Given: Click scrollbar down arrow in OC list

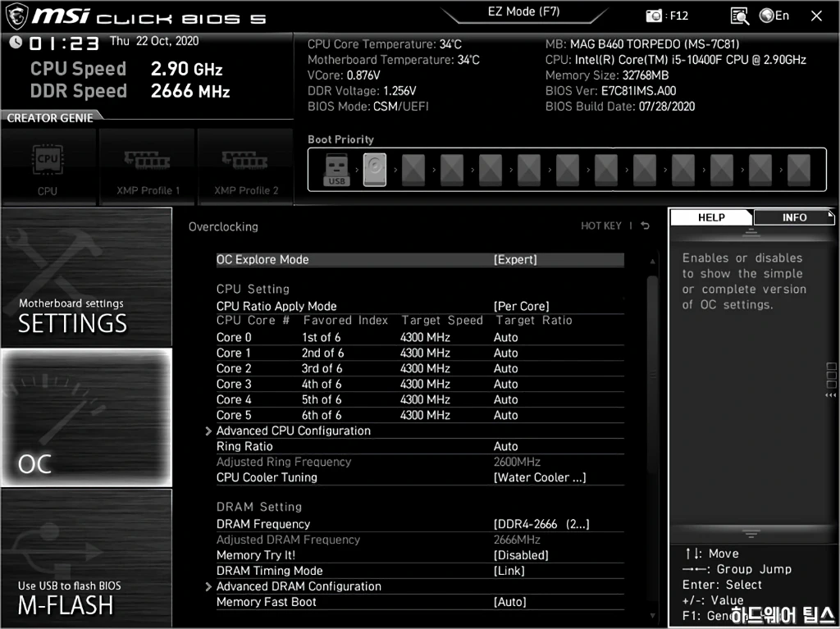Looking at the screenshot, I should pyautogui.click(x=652, y=616).
